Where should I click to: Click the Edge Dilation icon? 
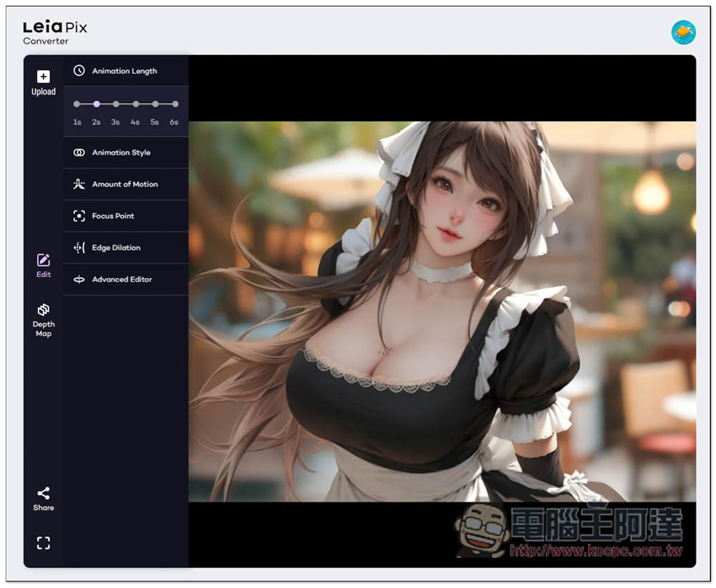point(79,248)
